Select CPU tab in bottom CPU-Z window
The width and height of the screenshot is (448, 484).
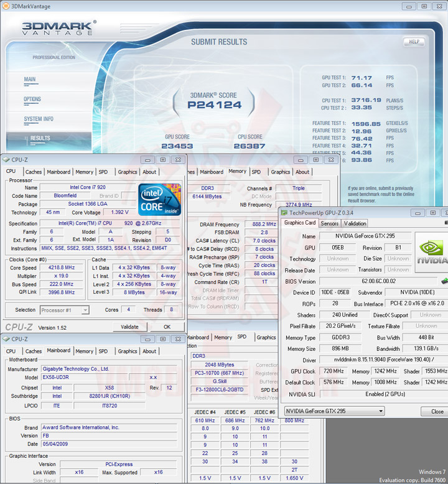(11, 351)
